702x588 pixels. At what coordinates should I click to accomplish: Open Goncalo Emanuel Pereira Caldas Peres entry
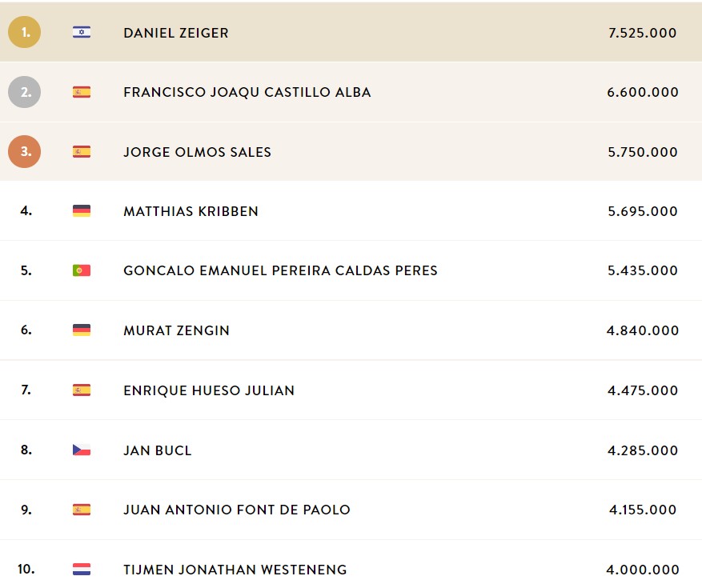tap(280, 270)
